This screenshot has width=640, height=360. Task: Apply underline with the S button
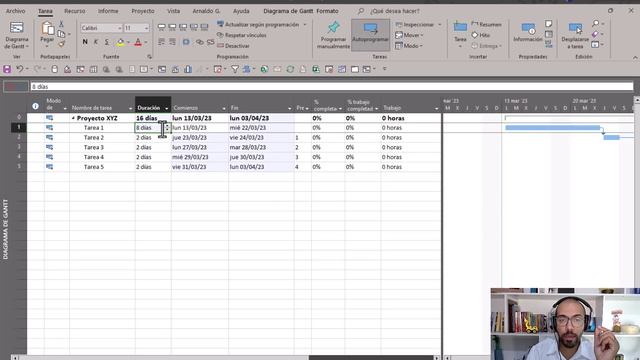[x=107, y=42]
